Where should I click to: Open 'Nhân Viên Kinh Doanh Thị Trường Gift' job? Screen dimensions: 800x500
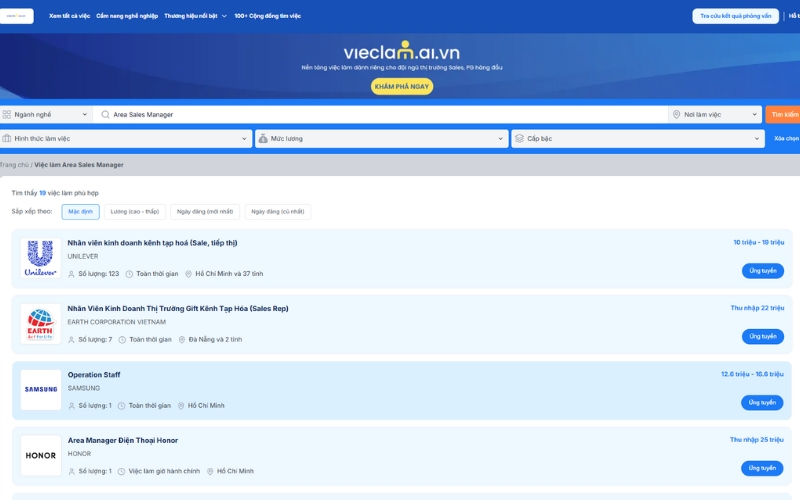(178, 309)
